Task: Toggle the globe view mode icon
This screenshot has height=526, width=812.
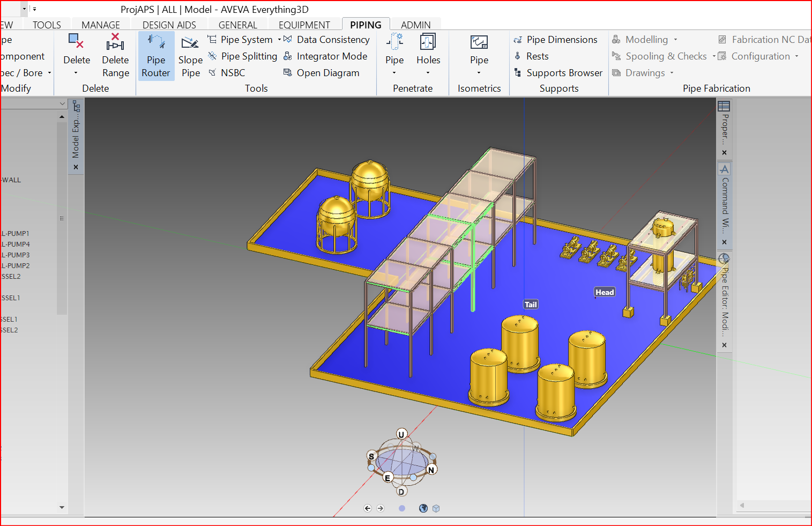Action: coord(423,508)
